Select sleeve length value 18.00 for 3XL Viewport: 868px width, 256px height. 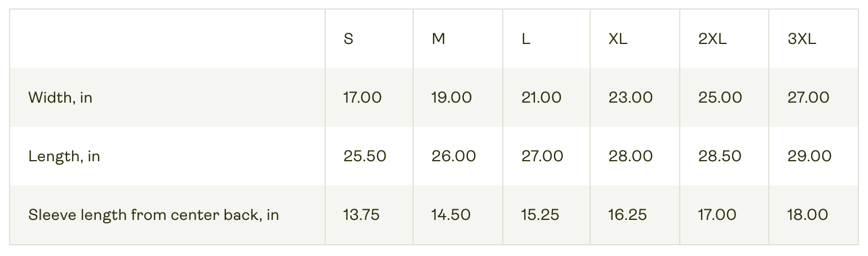pyautogui.click(x=808, y=215)
